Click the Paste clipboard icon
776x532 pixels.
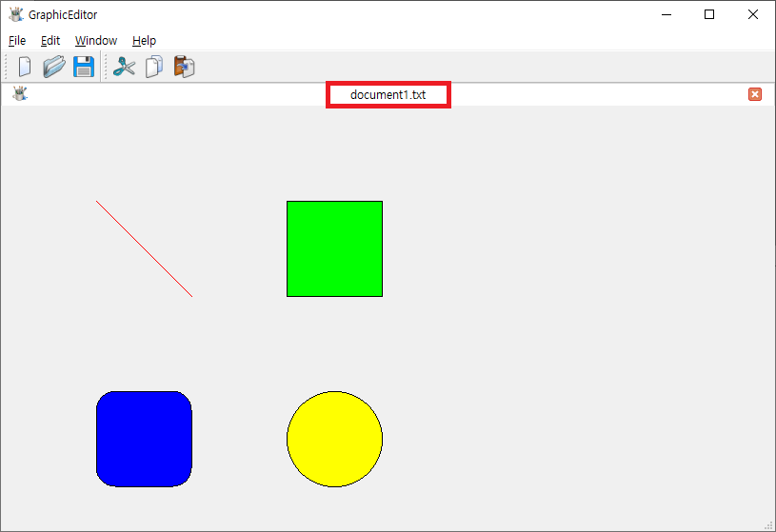coord(184,67)
